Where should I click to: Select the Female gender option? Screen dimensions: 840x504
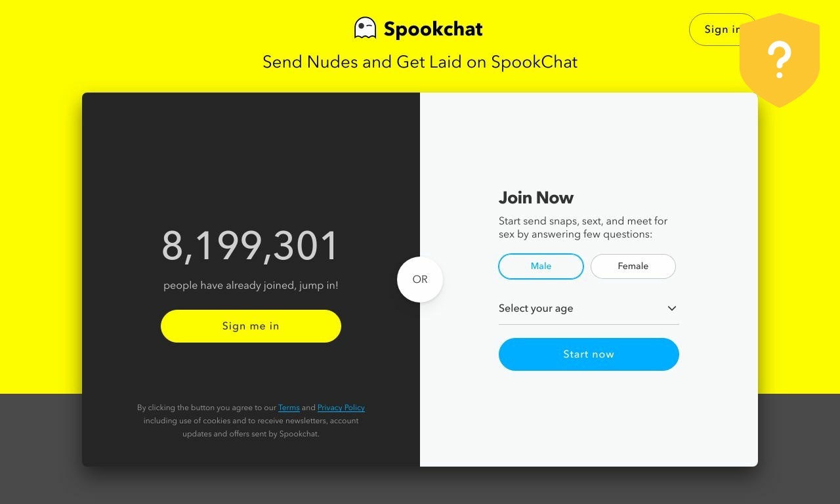pos(633,266)
